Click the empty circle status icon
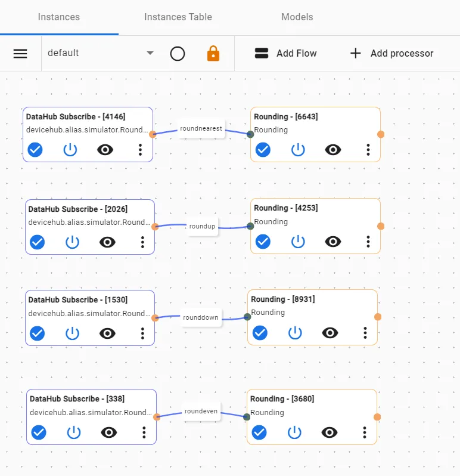Image resolution: width=460 pixels, height=476 pixels. coord(178,54)
